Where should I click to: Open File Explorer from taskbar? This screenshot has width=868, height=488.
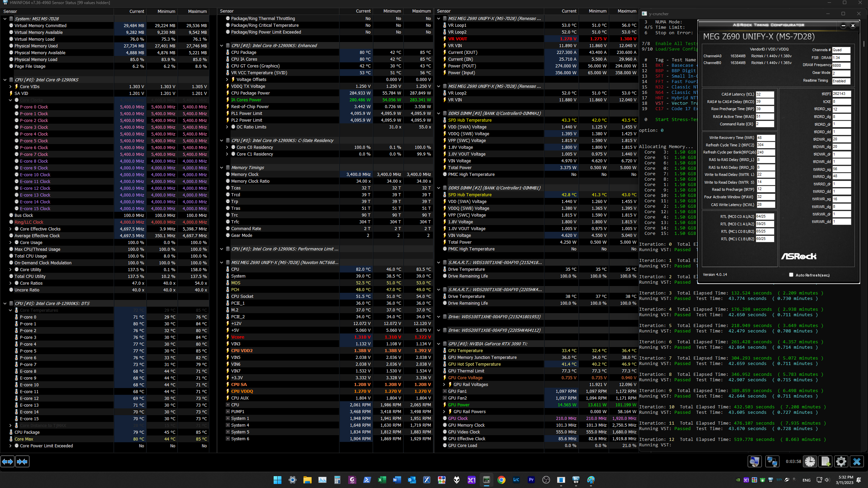[307, 480]
